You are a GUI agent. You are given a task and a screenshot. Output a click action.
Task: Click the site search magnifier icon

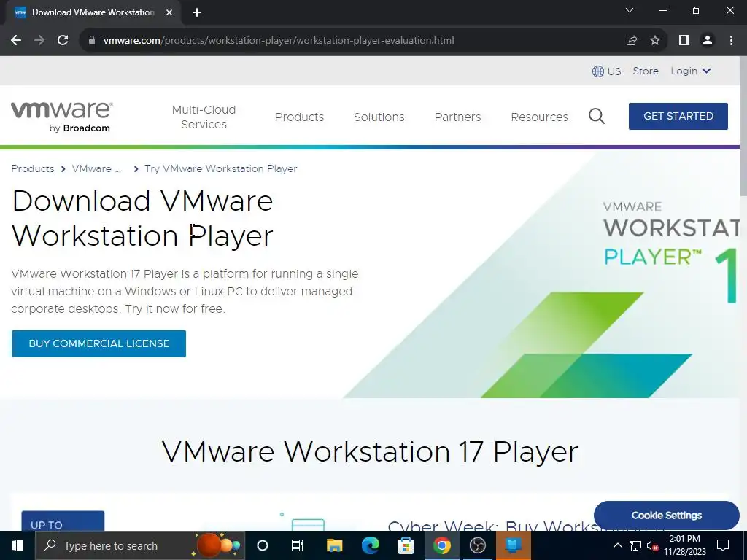click(597, 116)
